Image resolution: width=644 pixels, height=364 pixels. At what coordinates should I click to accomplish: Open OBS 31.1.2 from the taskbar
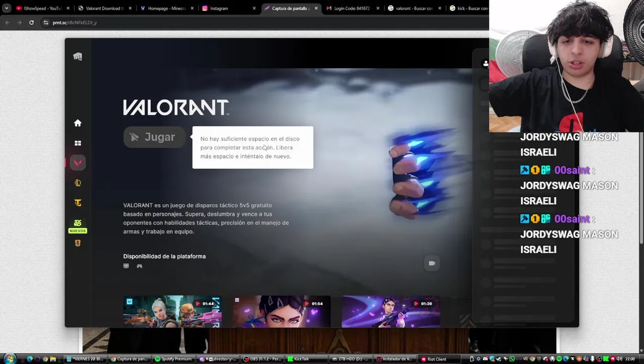262,359
